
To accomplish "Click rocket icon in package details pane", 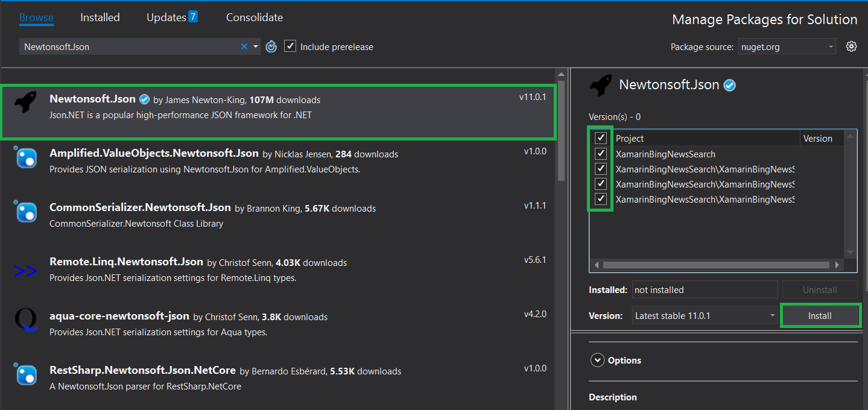I will tap(601, 85).
